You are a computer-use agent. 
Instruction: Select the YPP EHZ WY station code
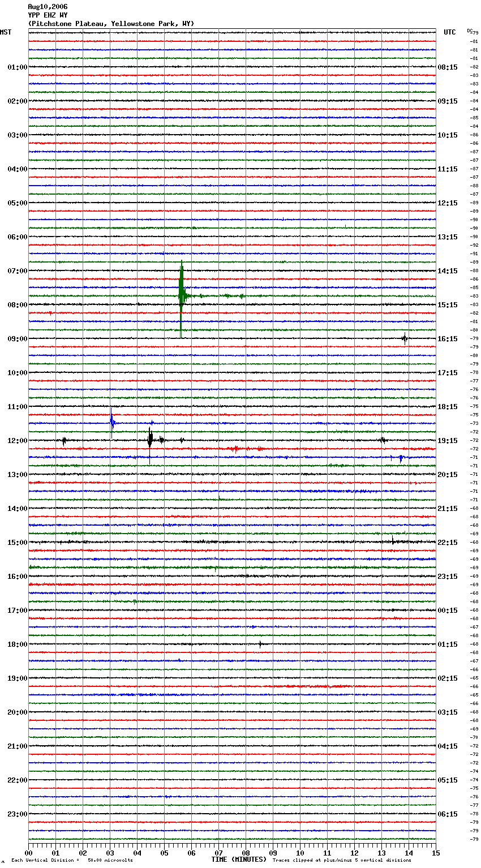pos(48,15)
